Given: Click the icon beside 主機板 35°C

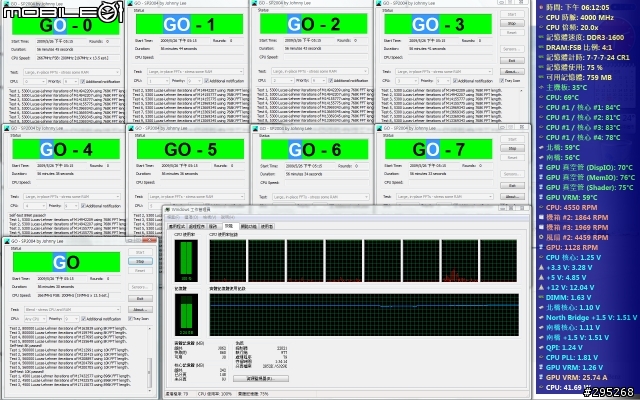Looking at the screenshot, I should [541, 87].
